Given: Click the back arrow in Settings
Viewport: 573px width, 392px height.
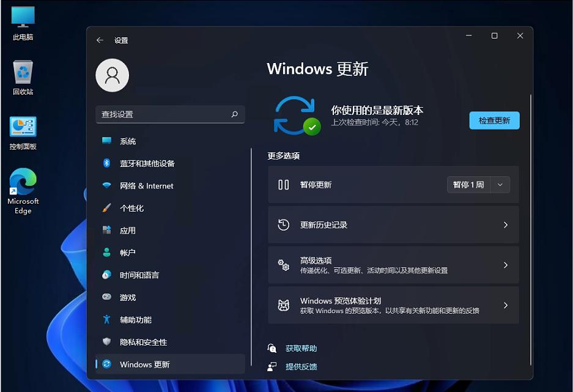Looking at the screenshot, I should 100,40.
